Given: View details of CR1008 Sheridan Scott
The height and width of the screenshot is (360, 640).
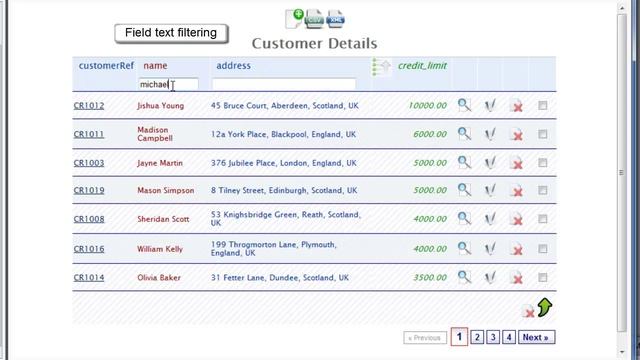Looking at the screenshot, I should coord(464,218).
